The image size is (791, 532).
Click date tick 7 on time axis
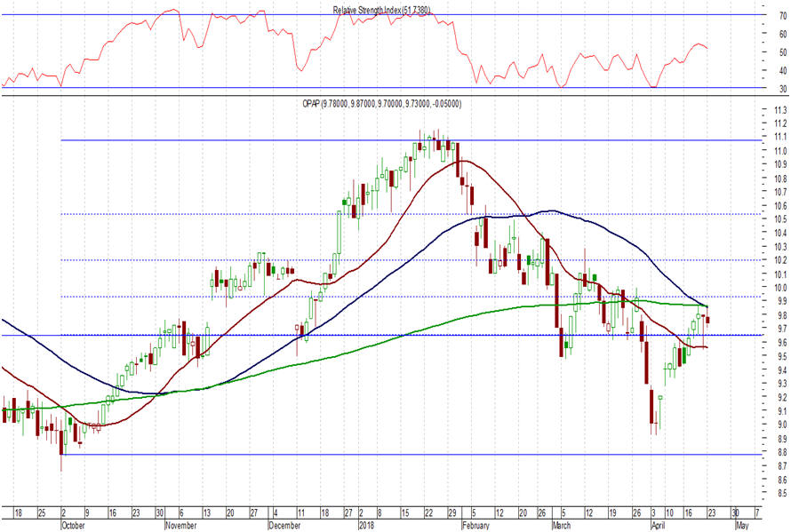point(756,513)
